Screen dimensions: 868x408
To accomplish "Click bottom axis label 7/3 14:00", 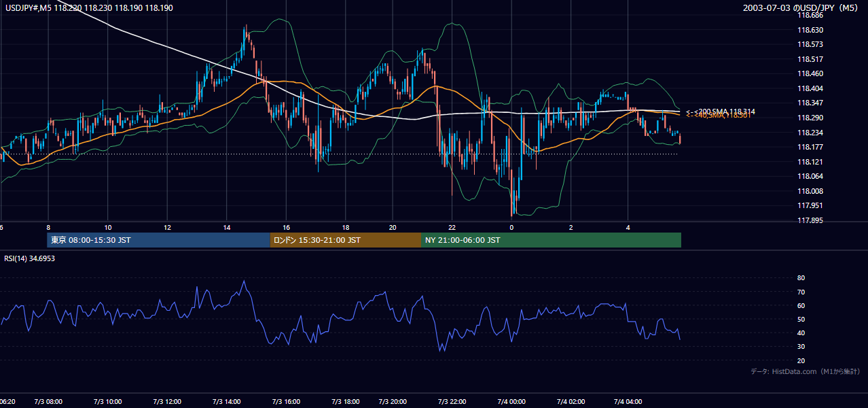I will pos(227,402).
